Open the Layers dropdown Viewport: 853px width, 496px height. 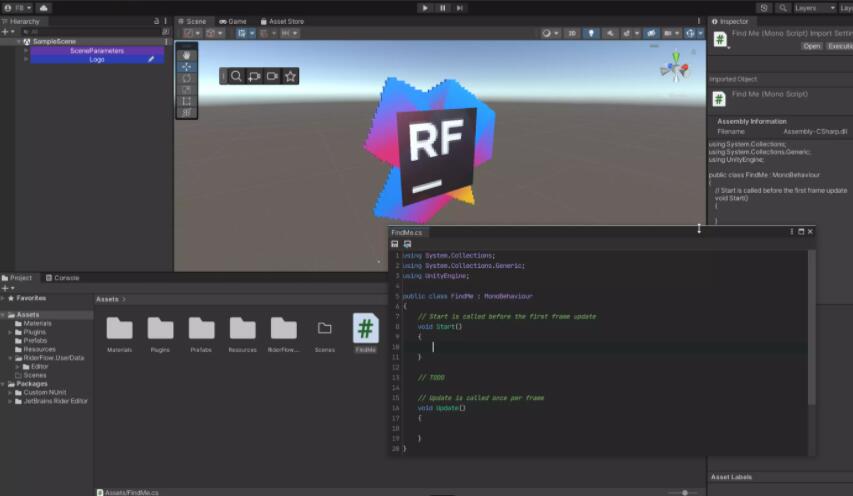pyautogui.click(x=814, y=8)
